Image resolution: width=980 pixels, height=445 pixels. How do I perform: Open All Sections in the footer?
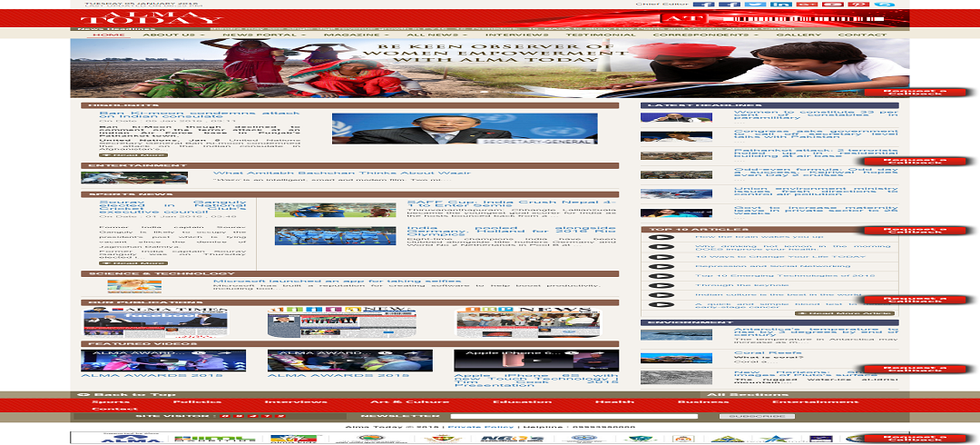pyautogui.click(x=748, y=394)
